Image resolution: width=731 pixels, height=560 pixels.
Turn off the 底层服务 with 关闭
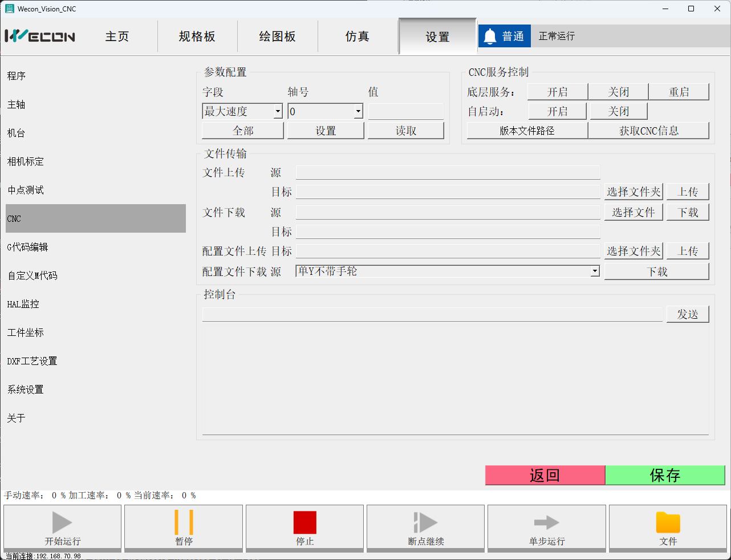(x=618, y=92)
